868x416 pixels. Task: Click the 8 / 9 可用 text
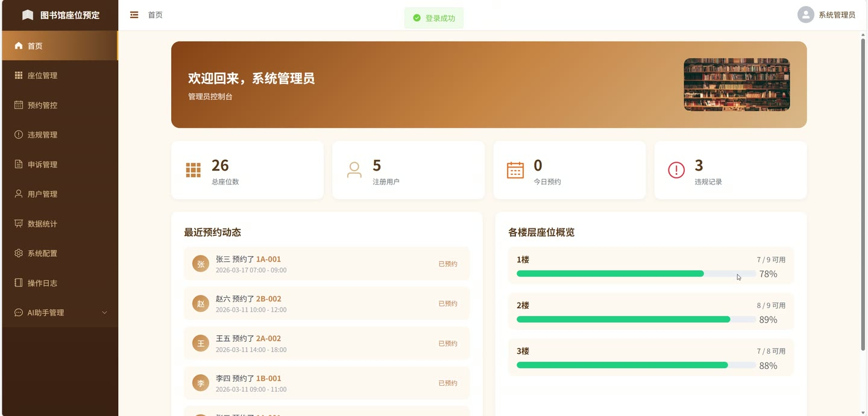tap(771, 306)
